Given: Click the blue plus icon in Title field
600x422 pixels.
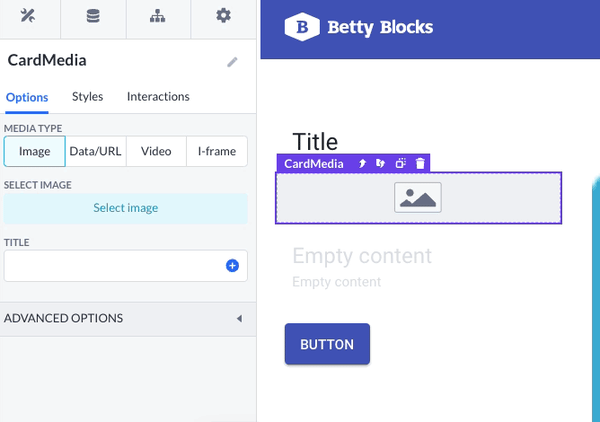Looking at the screenshot, I should 232,266.
